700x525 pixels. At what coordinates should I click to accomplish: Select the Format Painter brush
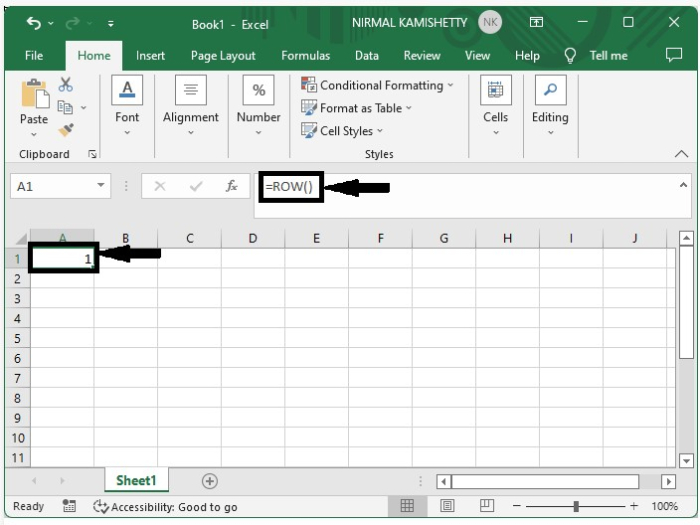66,130
